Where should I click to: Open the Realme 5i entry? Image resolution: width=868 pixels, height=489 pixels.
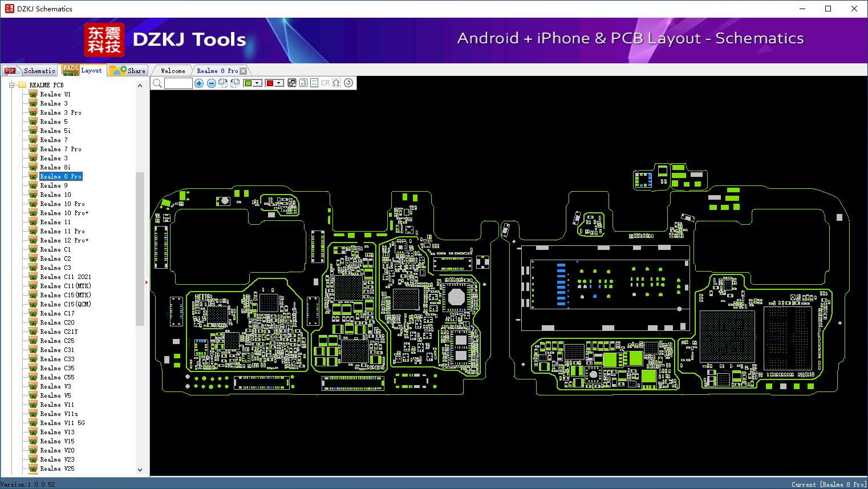tap(55, 131)
